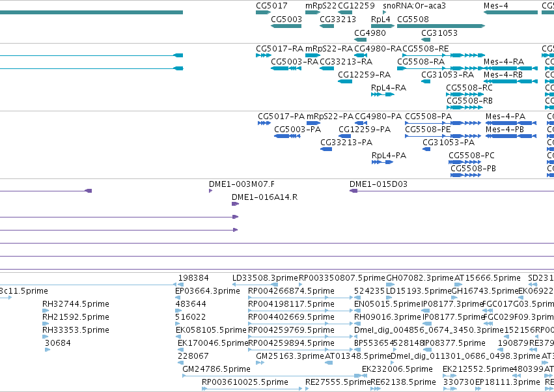Image resolution: width=554 pixels, height=392 pixels.
Task: Click protein label CG31053-PA
Action: click(x=449, y=143)
